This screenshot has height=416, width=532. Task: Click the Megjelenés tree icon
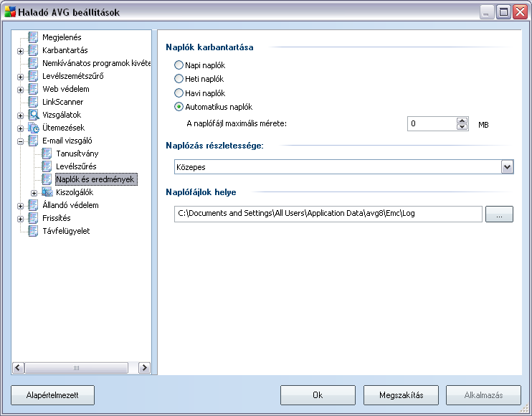point(33,37)
